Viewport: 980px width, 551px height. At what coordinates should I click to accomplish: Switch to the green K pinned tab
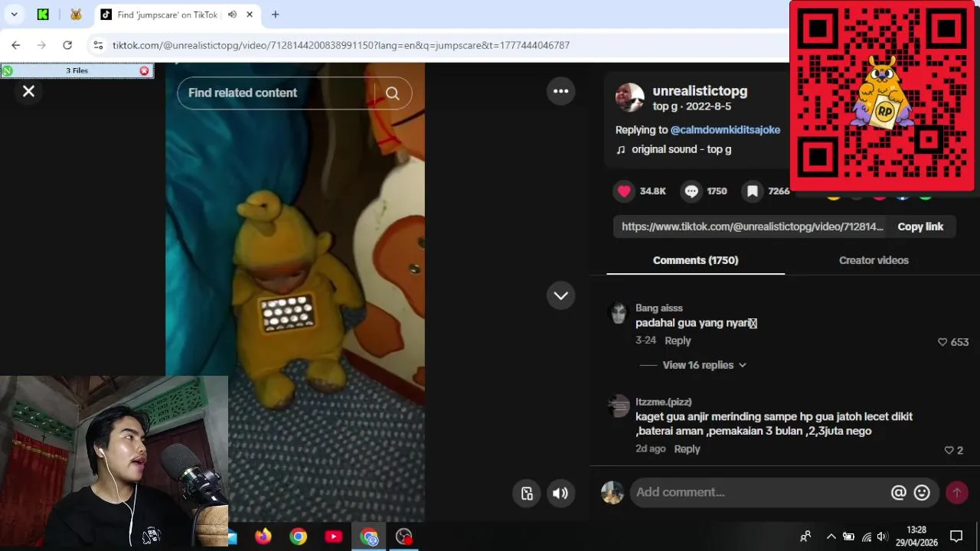[43, 15]
